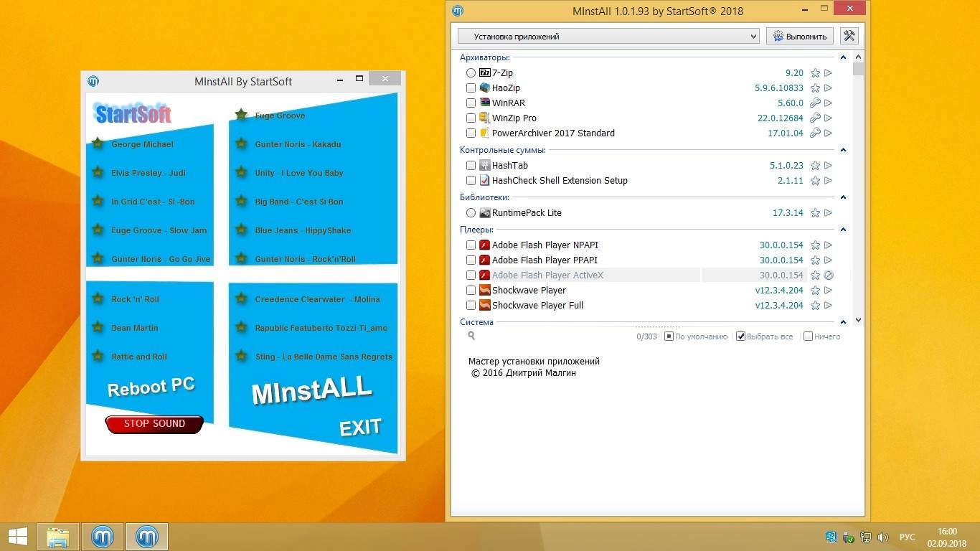The image size is (980, 551).
Task: Click the Windows Start button
Action: point(17,537)
